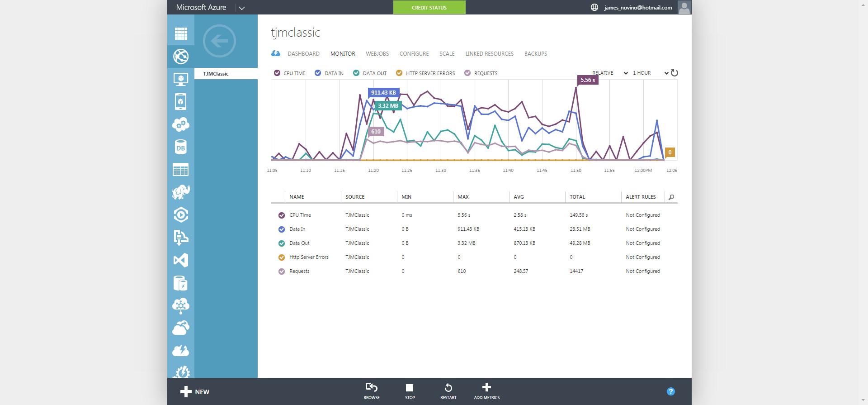Click the 610 requests chart label

click(376, 132)
